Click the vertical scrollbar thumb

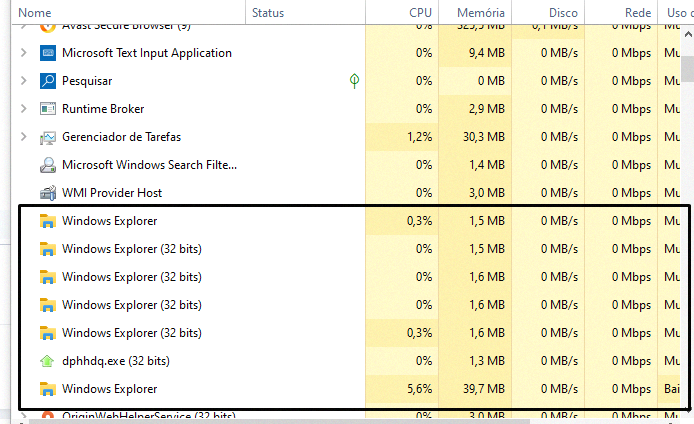coord(688,69)
